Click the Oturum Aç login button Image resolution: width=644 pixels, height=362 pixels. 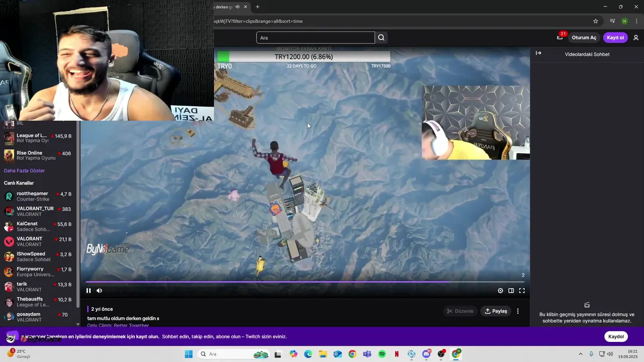click(584, 38)
